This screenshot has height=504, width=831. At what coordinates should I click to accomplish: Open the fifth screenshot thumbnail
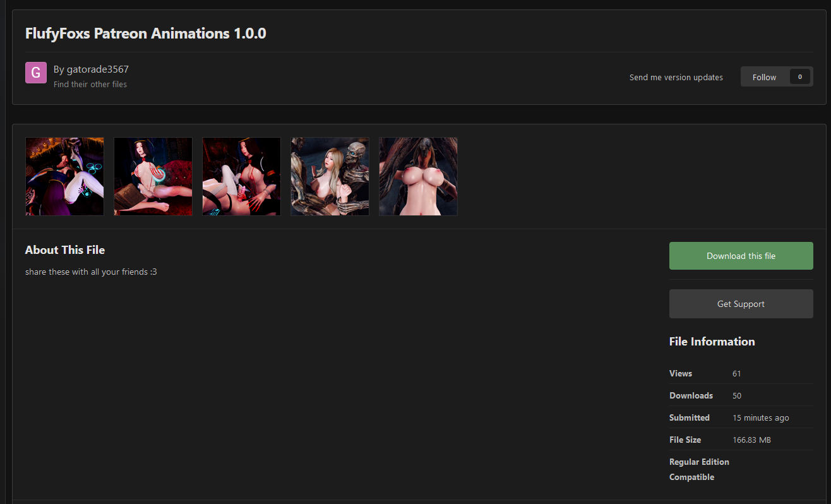(x=418, y=176)
